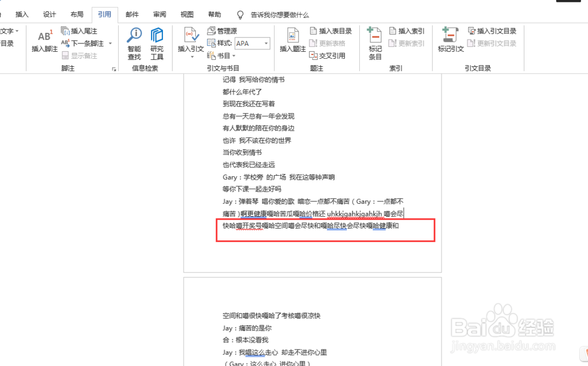Select the 引用 (References) tab
The image size is (588, 366).
coord(105,15)
